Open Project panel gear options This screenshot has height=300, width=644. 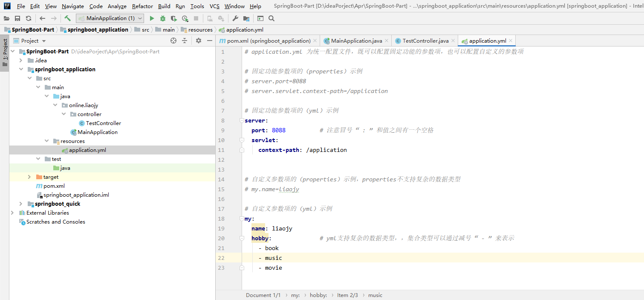(199, 41)
